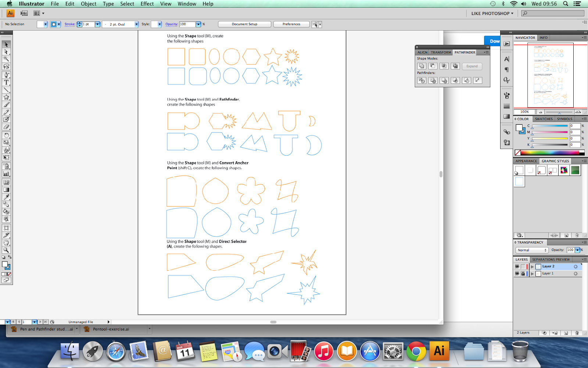Switch to the SWATCHES tab
The width and height of the screenshot is (588, 368).
pos(544,118)
